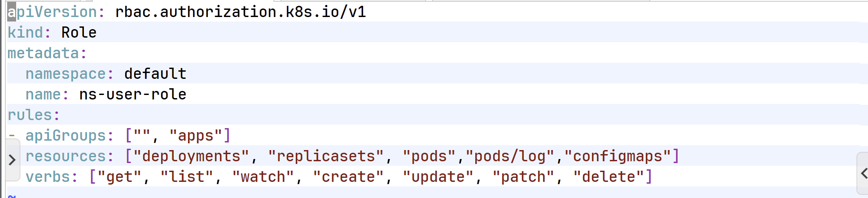
Task: Click the rbac.authorization.k8s.io/v1 value
Action: click(x=241, y=12)
